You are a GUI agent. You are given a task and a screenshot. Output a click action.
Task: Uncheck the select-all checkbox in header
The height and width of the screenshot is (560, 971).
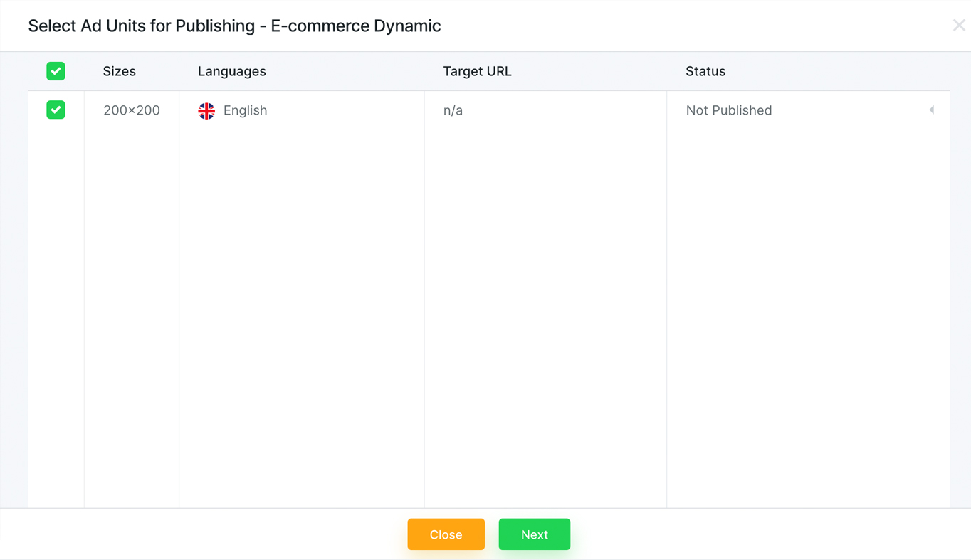coord(56,71)
